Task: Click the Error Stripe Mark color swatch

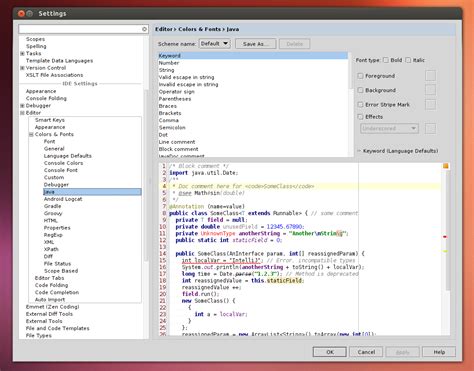Action: tap(430, 104)
